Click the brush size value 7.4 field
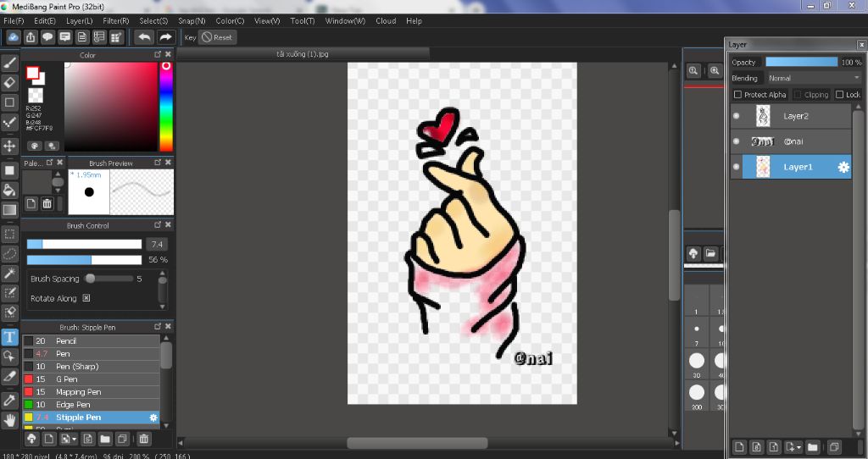868x459 pixels. pos(157,244)
